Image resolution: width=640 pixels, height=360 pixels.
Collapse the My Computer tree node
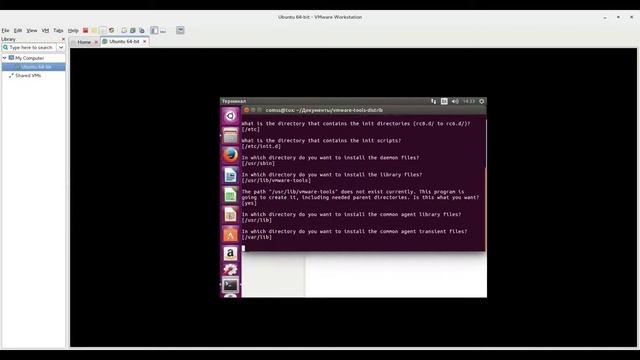click(4, 58)
